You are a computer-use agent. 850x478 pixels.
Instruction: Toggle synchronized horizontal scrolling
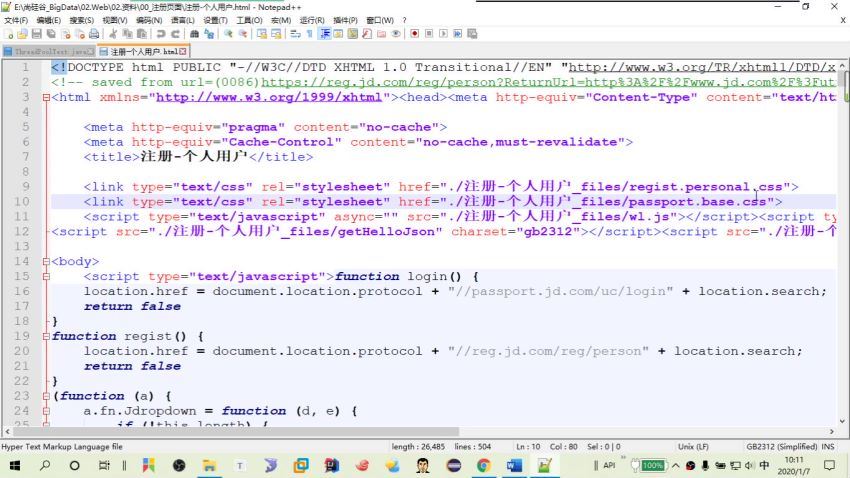(x=276, y=34)
